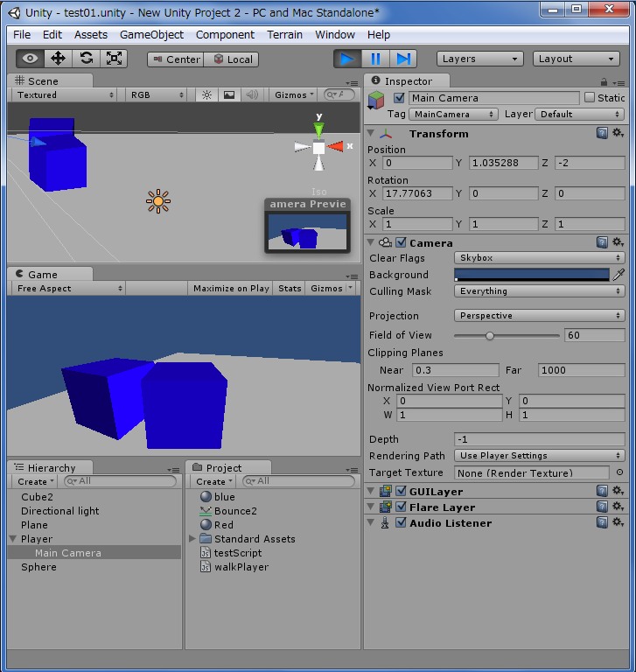The height and width of the screenshot is (672, 636).
Task: Open the Projection Perspective dropdown
Action: click(539, 315)
